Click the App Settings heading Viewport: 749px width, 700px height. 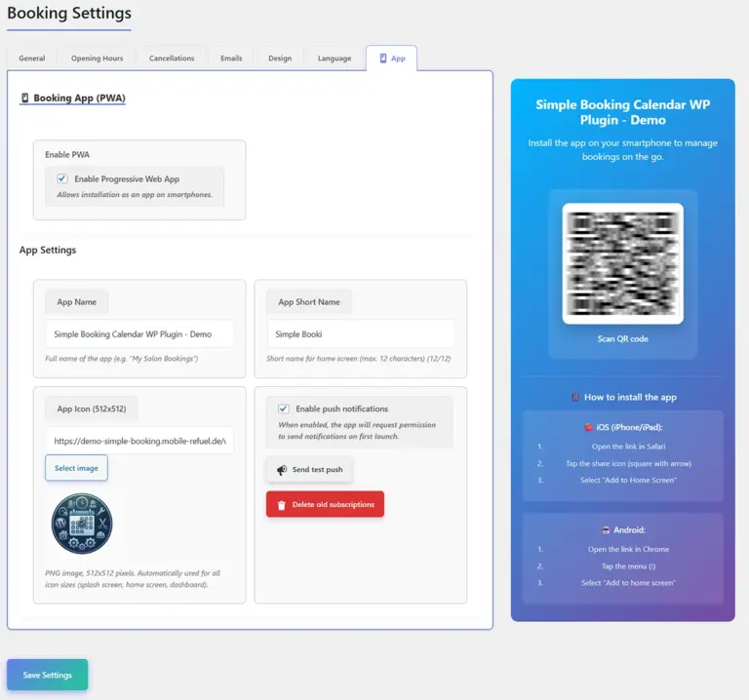pyautogui.click(x=48, y=250)
